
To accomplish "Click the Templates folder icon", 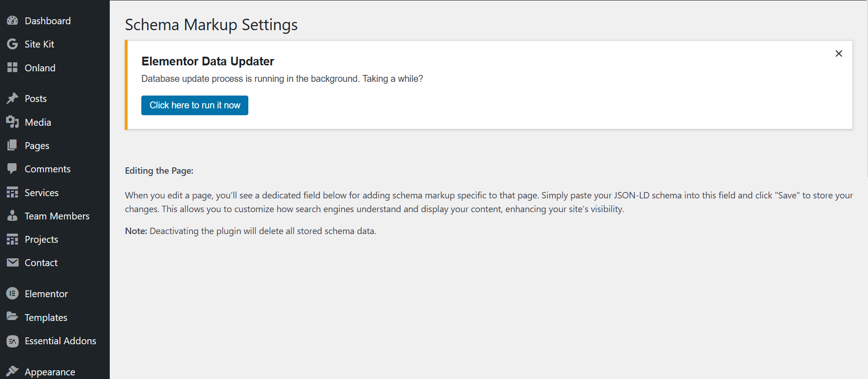I will (12, 316).
